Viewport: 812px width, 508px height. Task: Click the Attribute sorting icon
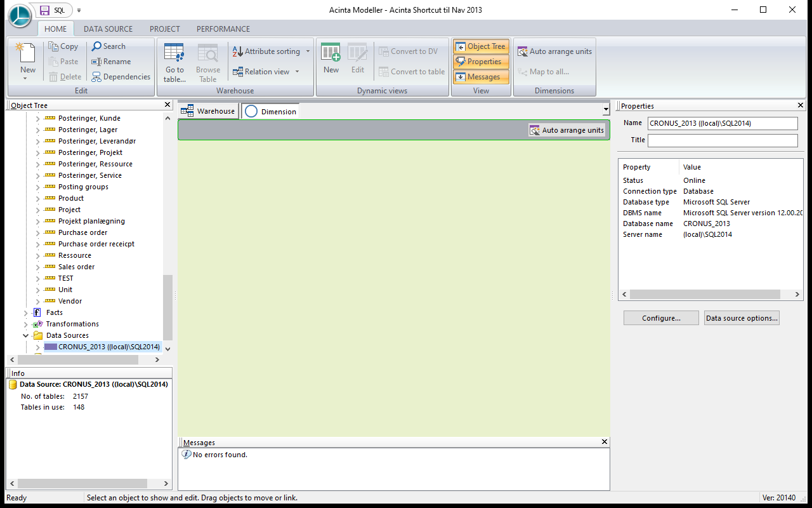[x=238, y=51]
